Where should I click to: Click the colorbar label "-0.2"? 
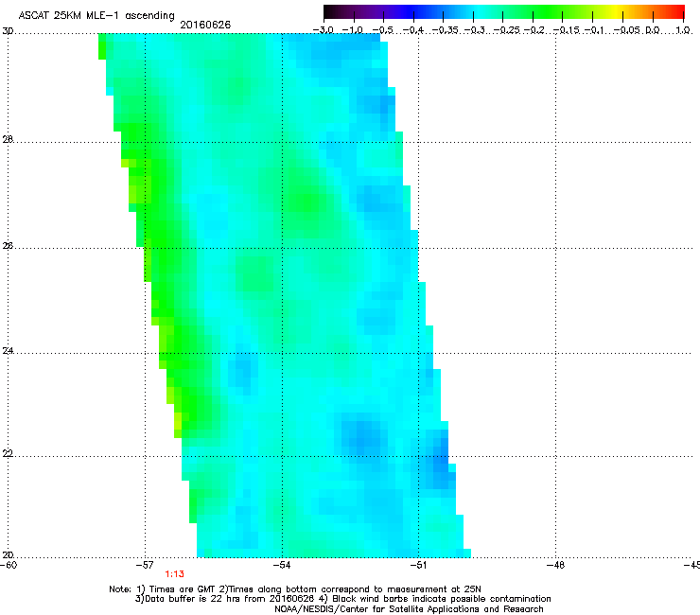pos(534,30)
